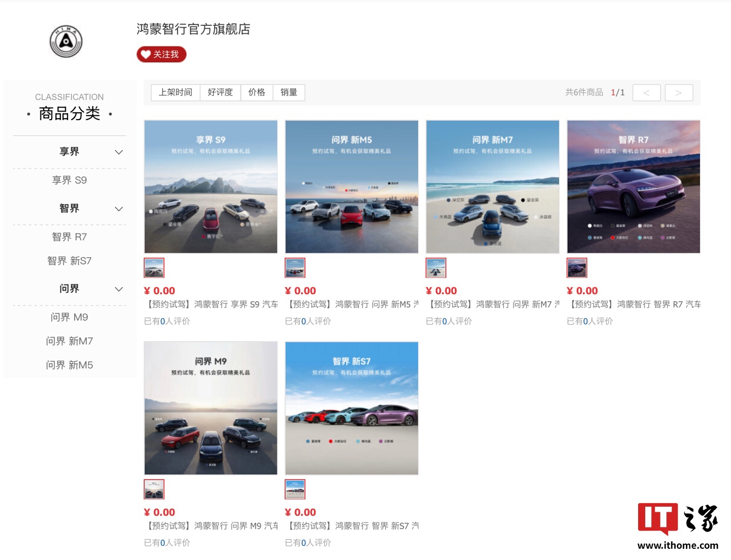
Task: Click 已有0人评价 under 享界 S9
Action: (167, 321)
